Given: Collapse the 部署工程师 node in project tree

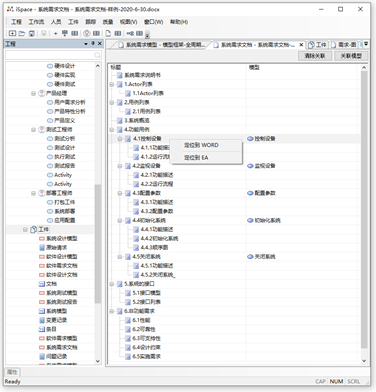Looking at the screenshot, I should tap(33, 193).
